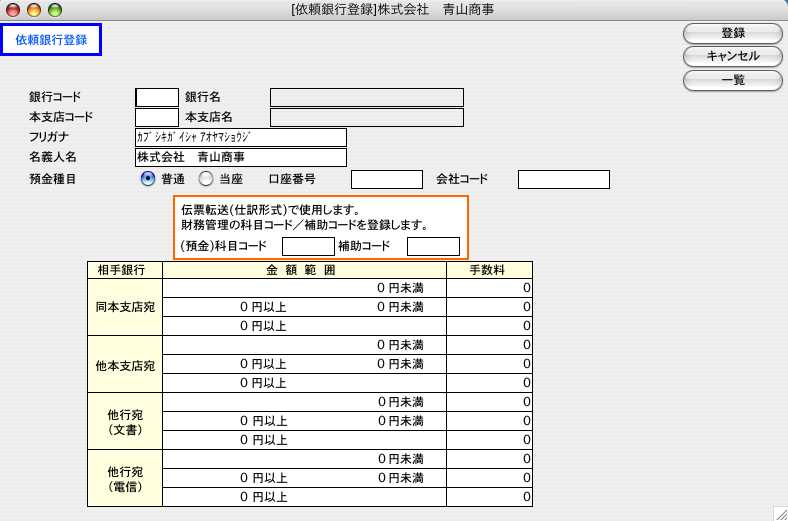
Task: Click the green zoom window button
Action: (x=54, y=9)
